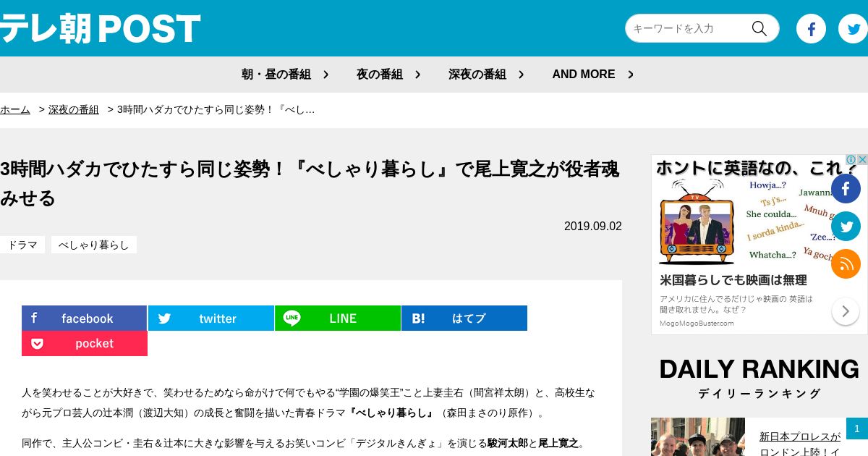Open the AND MORE menu
Viewport: 868px width, 456px height.
[x=584, y=75]
